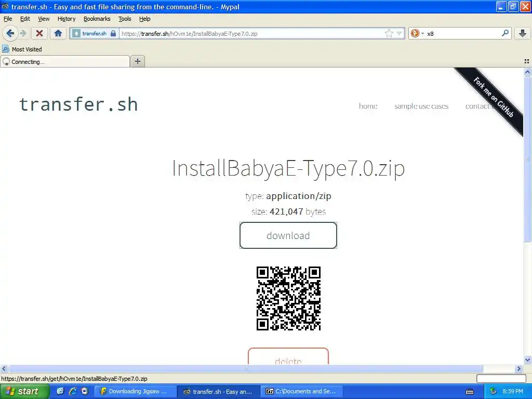Click the vertical scrollbar thumb

[527, 159]
